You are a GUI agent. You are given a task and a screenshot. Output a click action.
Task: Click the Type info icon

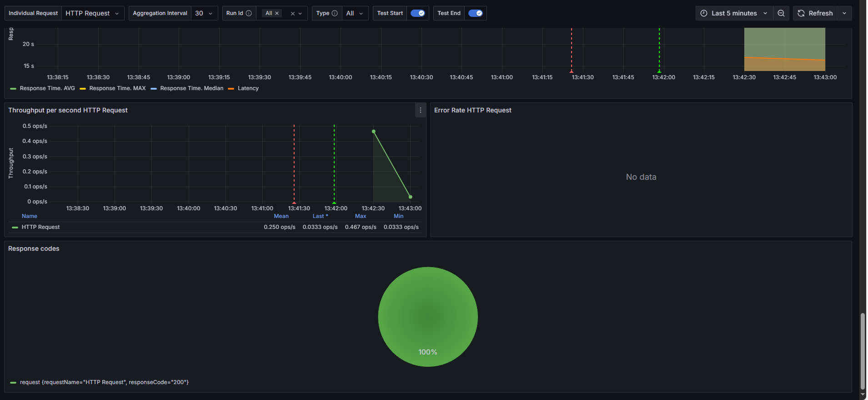(x=335, y=13)
